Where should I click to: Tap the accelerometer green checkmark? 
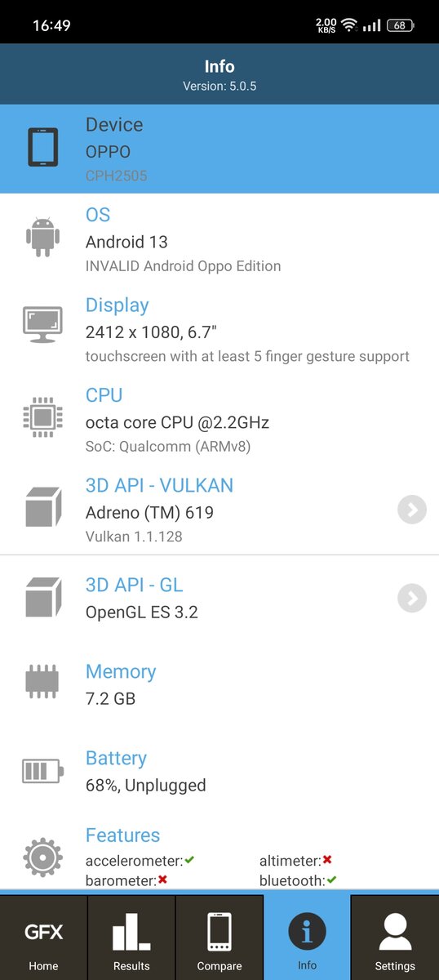(189, 860)
